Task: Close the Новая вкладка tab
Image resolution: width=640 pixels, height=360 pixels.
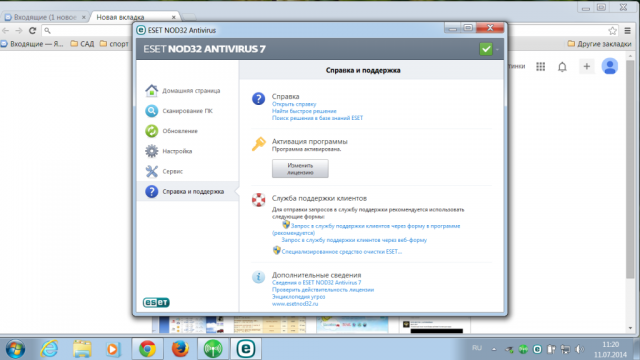Action: coord(173,17)
